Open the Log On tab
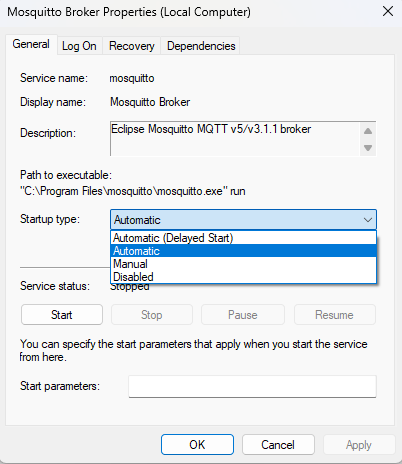This screenshot has width=402, height=464. coord(79,46)
